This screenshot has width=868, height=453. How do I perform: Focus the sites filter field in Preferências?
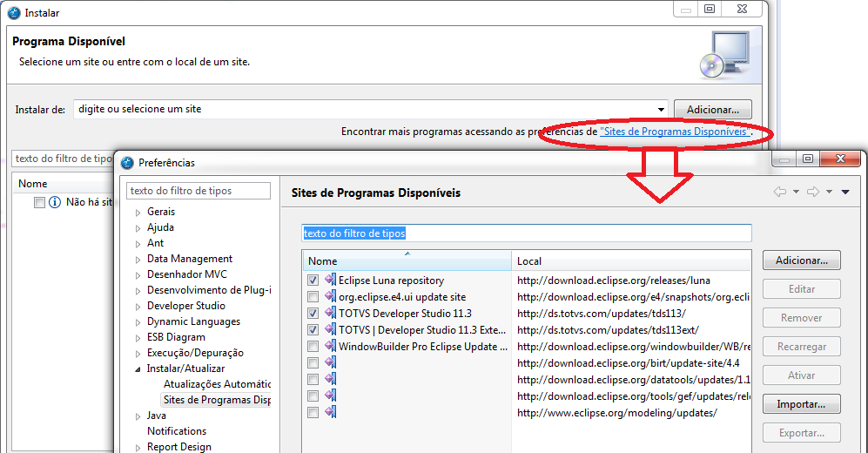tap(527, 233)
